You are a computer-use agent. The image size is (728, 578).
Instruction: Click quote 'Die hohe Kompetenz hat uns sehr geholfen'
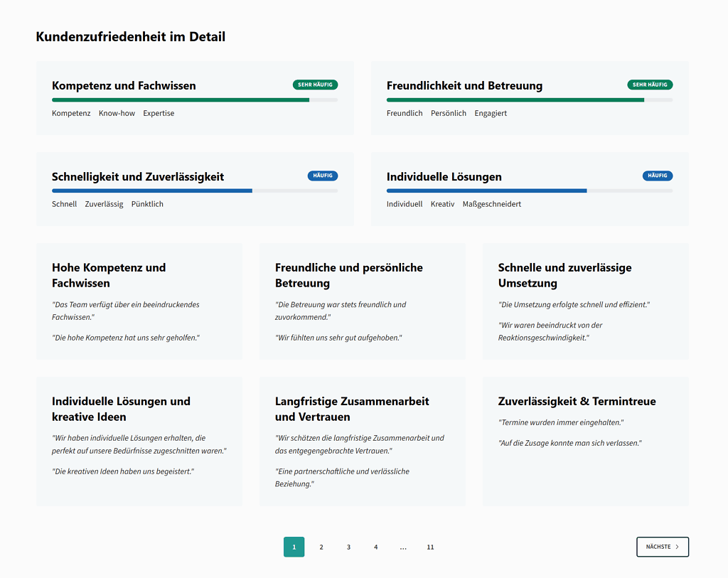(126, 338)
